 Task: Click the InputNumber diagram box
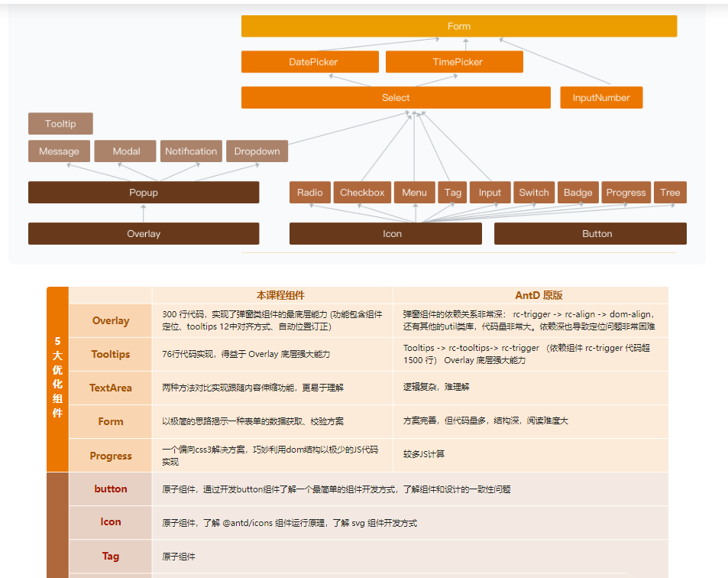point(601,98)
